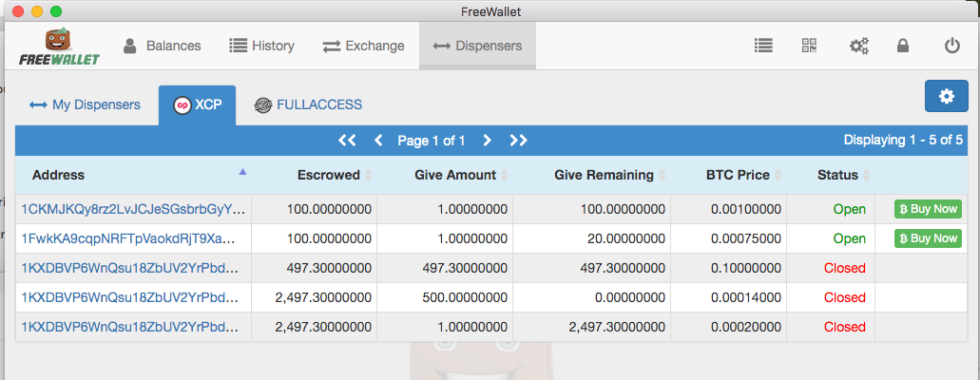Image resolution: width=980 pixels, height=380 pixels.
Task: Switch to My Dispensers tab
Action: point(85,105)
